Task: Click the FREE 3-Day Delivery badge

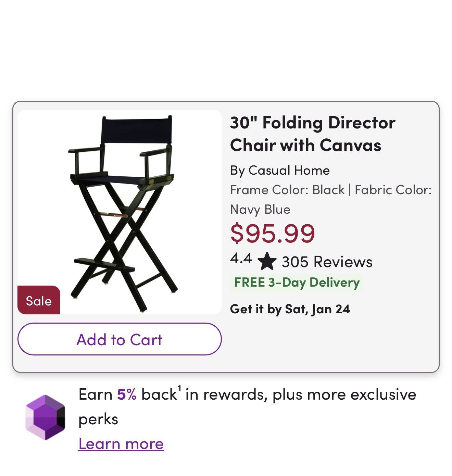Action: click(x=297, y=283)
